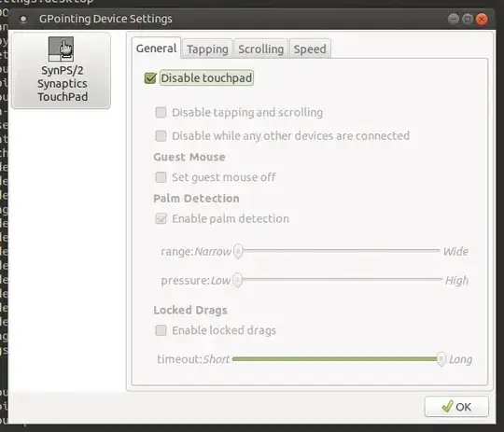
Task: Open the Tapping tab
Action: pyautogui.click(x=207, y=49)
